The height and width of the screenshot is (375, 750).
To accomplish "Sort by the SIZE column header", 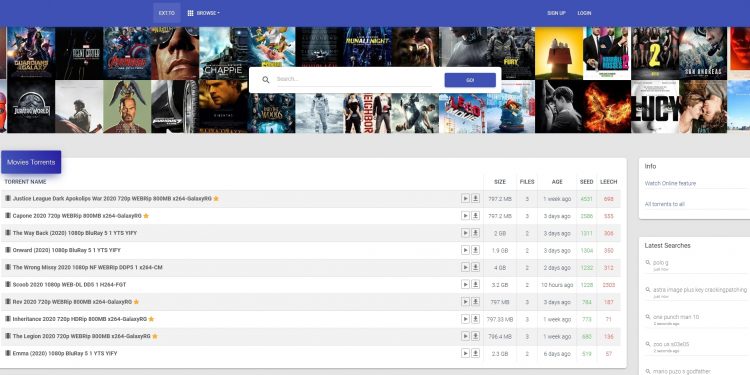I will coord(500,182).
